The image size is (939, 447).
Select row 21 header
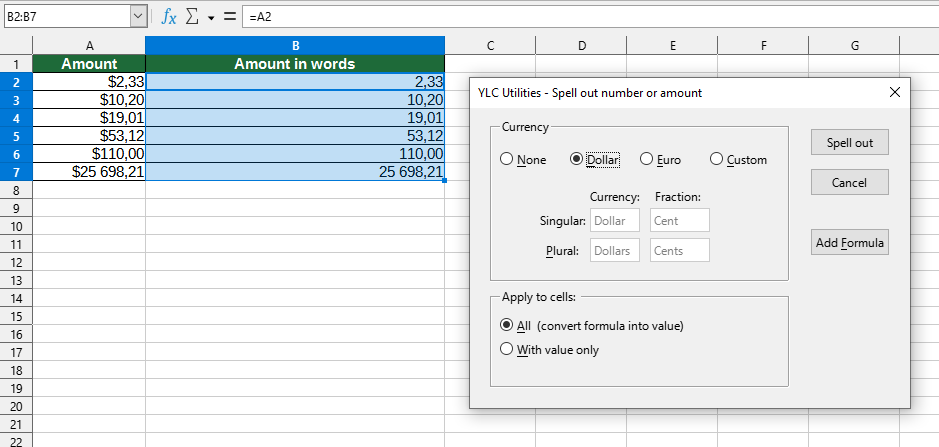tap(16, 424)
